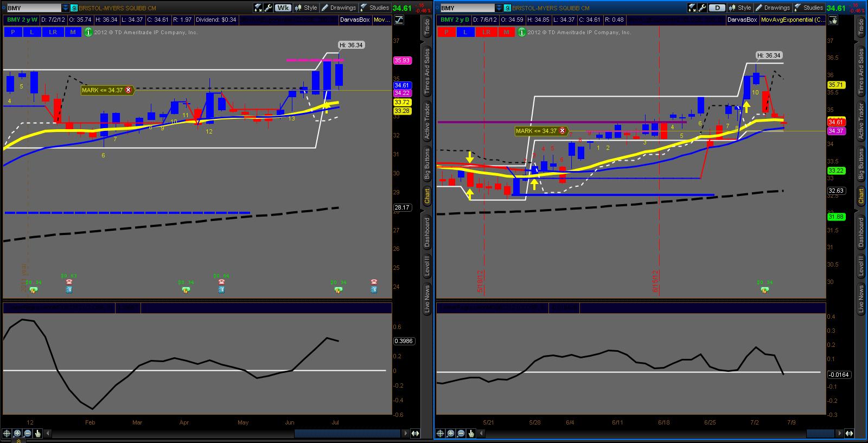The image size is (868, 443).
Task: Click the pointer tool icon in right chart header
Action: pyautogui.click(x=833, y=20)
